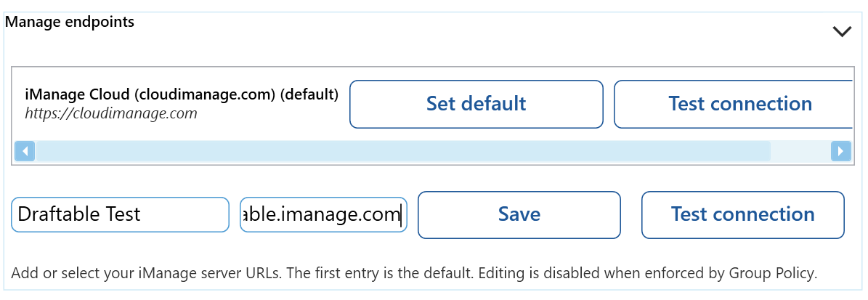The height and width of the screenshot is (300, 868).
Task: Click the scrollbar's right arrow
Action: (x=840, y=151)
